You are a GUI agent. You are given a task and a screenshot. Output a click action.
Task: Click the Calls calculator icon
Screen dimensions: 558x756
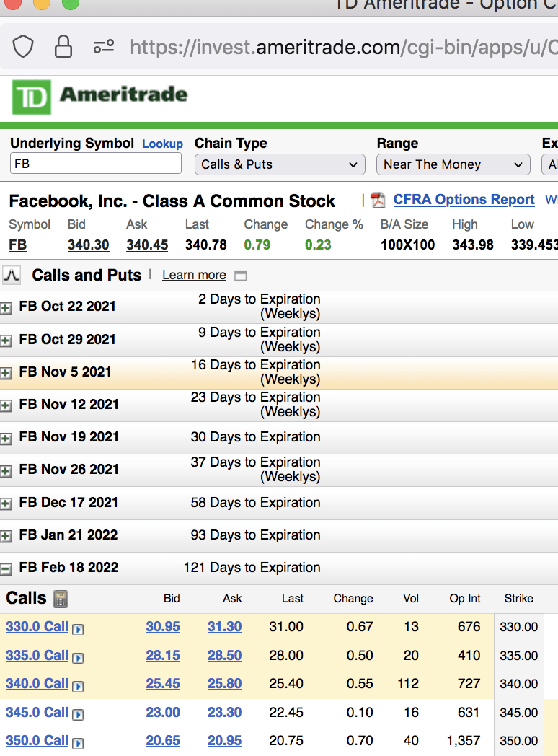point(61,599)
